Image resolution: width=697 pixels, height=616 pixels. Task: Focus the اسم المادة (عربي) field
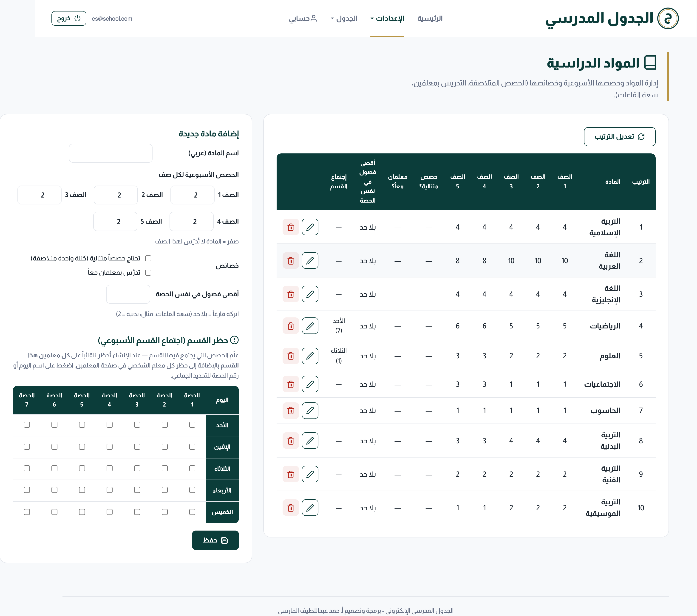(x=111, y=153)
